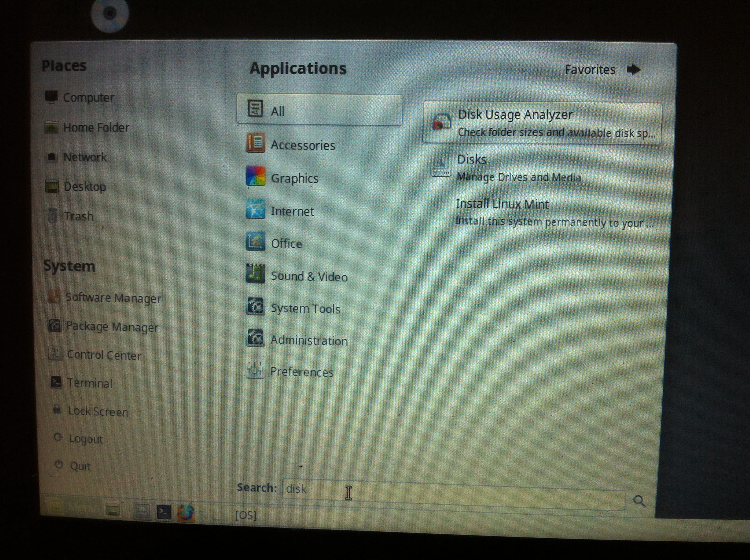Open the Home Folder place

pos(87,127)
